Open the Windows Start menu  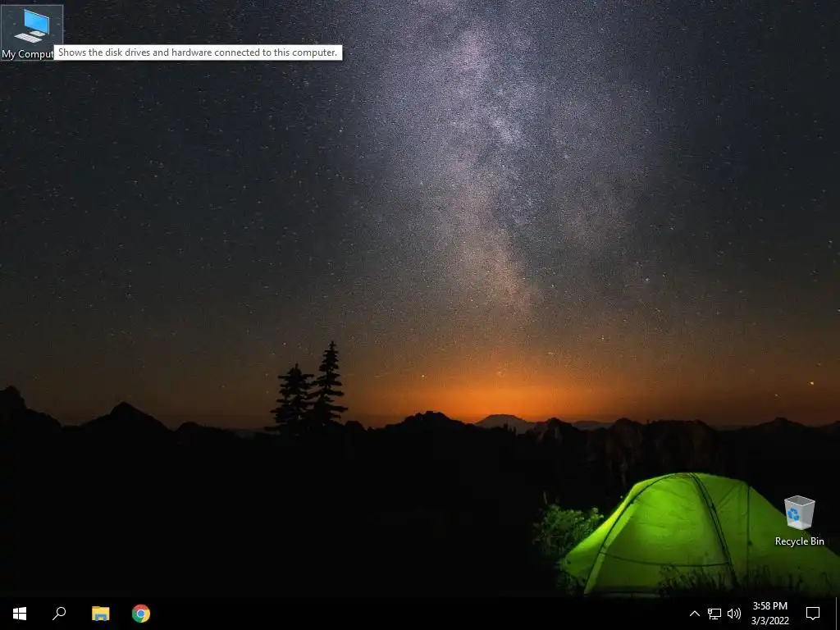(x=20, y=614)
